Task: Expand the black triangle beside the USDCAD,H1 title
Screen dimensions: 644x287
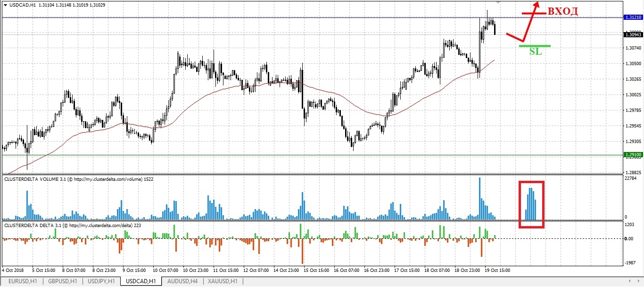Action: click(5, 5)
